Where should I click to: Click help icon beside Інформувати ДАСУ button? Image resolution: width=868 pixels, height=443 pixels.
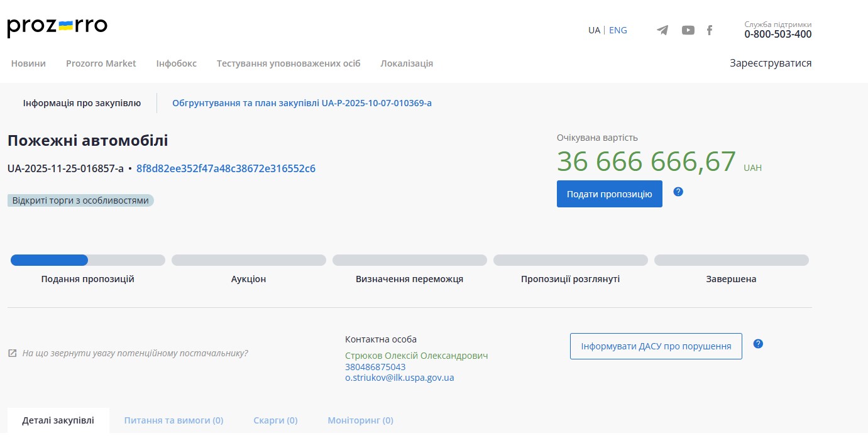point(758,344)
